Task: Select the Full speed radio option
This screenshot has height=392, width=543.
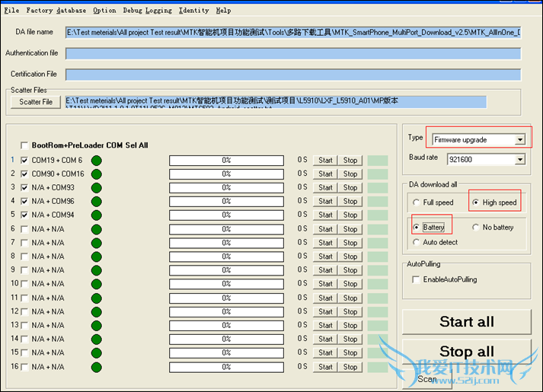Action: (x=416, y=202)
